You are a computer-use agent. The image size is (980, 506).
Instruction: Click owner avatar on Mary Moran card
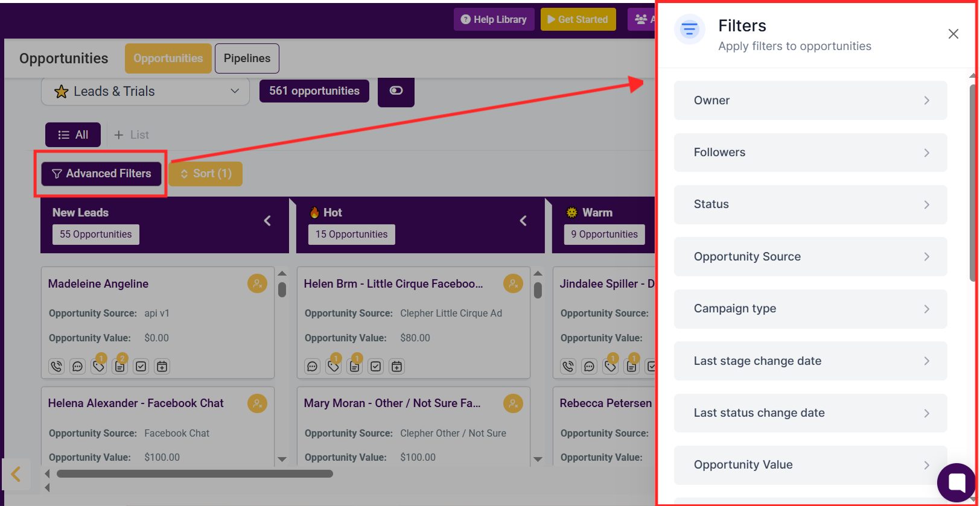pos(513,403)
